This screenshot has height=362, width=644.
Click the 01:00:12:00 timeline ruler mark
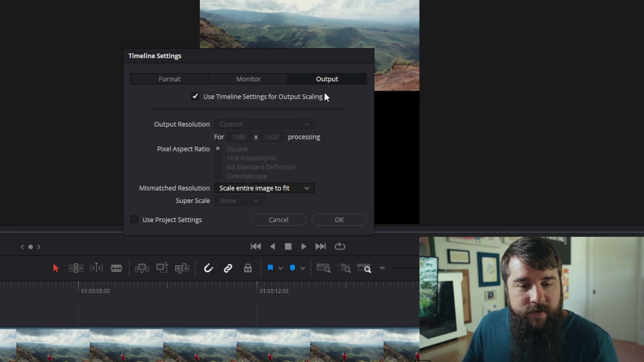click(x=274, y=291)
